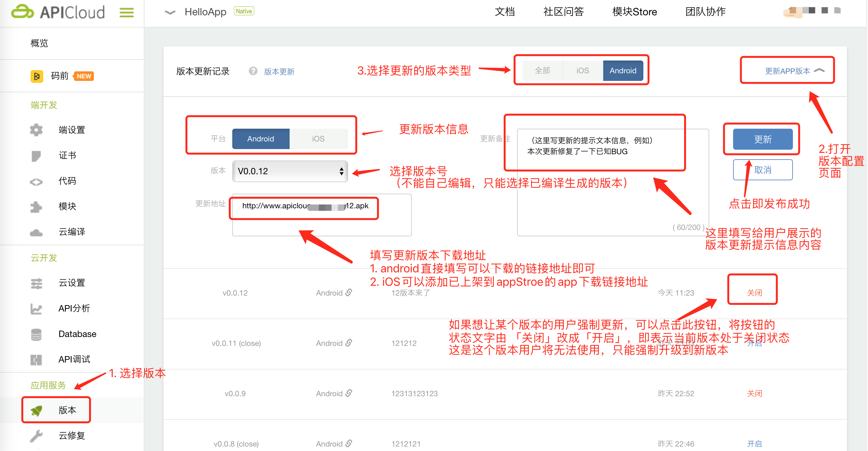Click the green hamburger menu icon
The width and height of the screenshot is (868, 451).
pyautogui.click(x=126, y=12)
